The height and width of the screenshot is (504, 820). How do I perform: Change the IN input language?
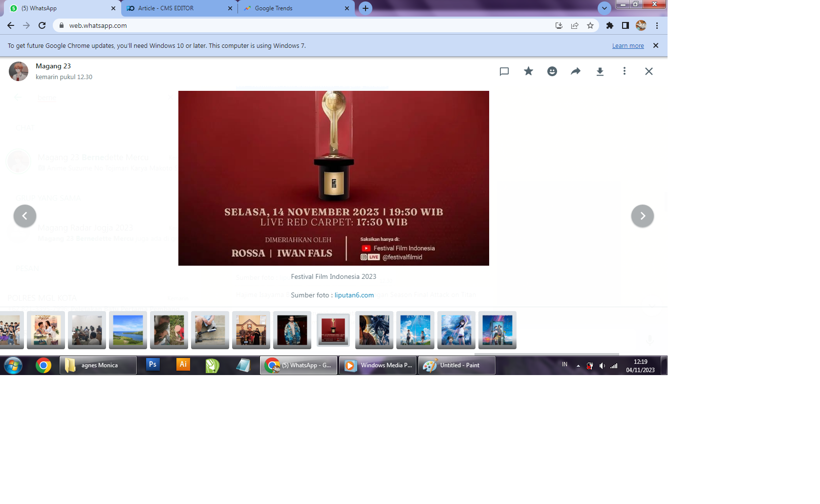[x=564, y=364]
